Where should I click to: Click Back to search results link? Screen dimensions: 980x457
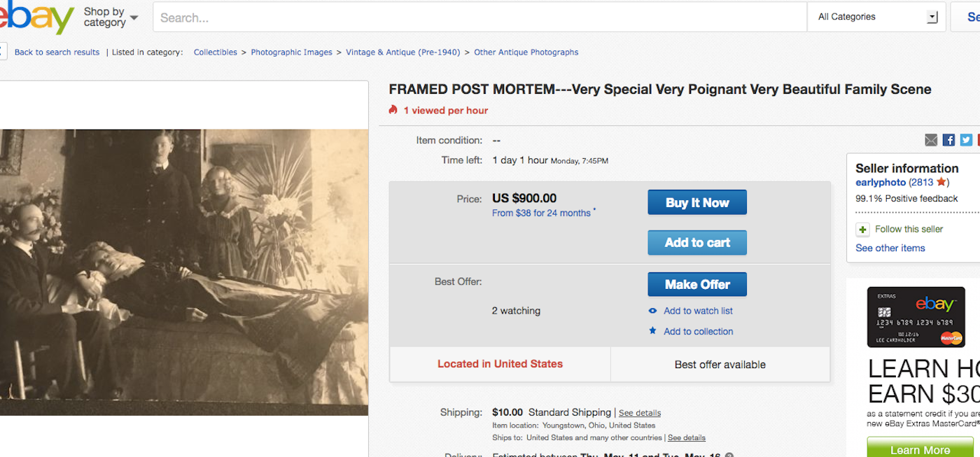point(57,52)
